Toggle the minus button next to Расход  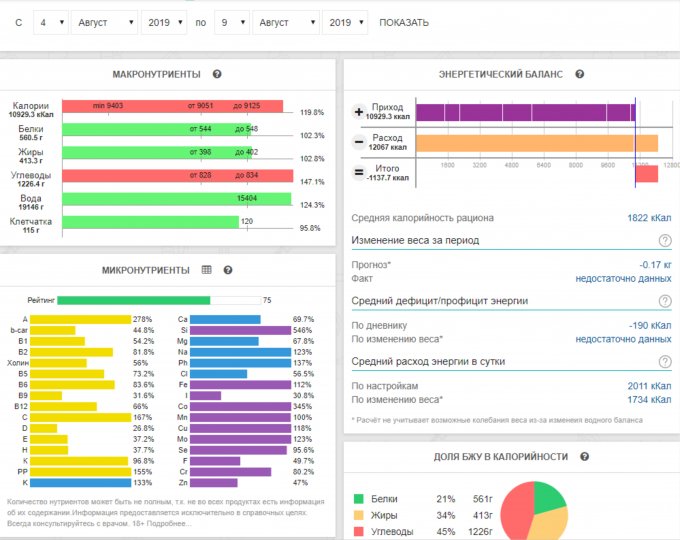(359, 143)
